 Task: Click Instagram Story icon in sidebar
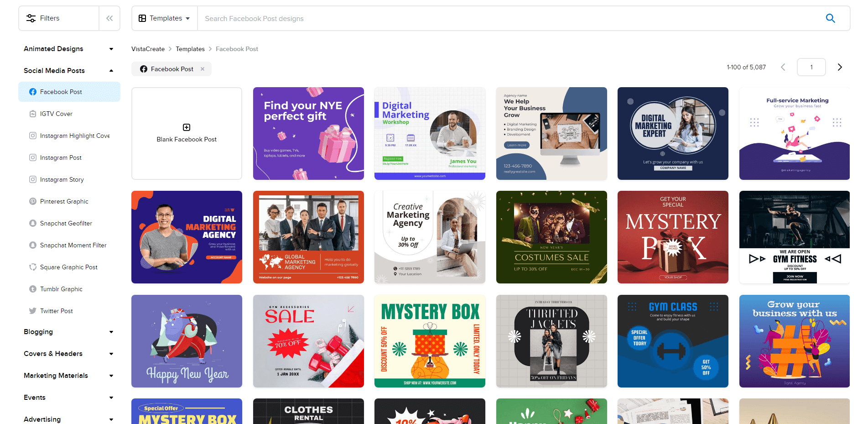coord(33,179)
